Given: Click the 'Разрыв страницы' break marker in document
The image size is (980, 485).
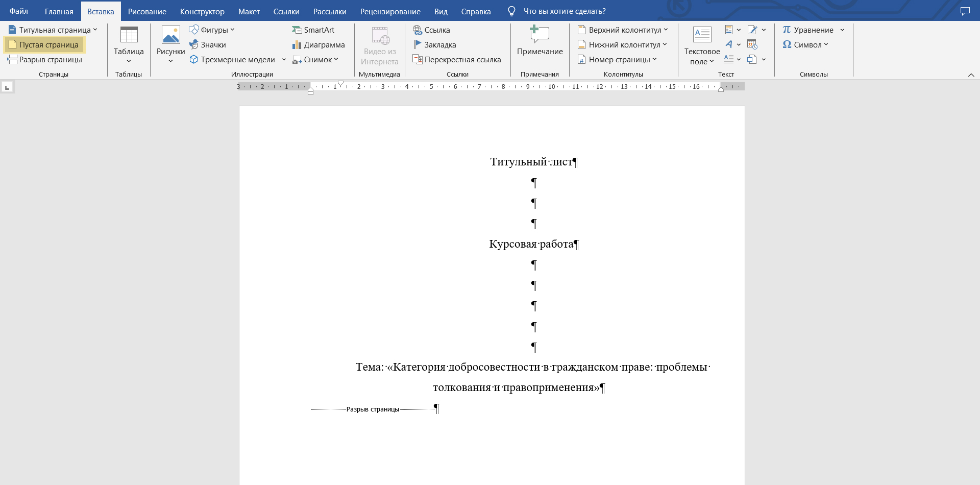Looking at the screenshot, I should 373,409.
